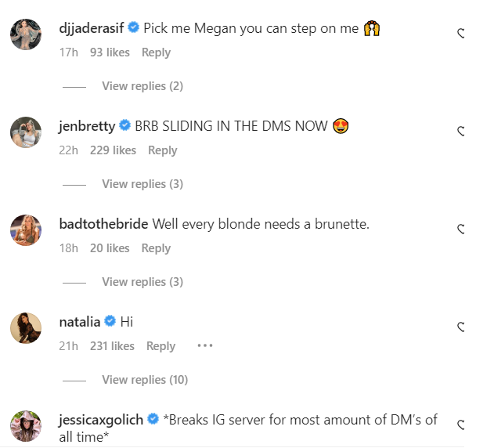
Task: Like the djjaderasif comment with heart icon
Action: (461, 34)
